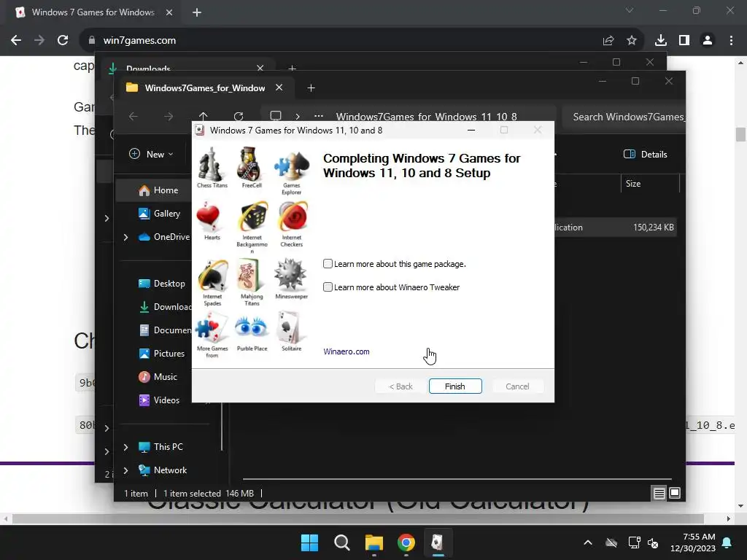Click the FreeCell game icon
Screen dimensions: 747x560
pos(251,163)
